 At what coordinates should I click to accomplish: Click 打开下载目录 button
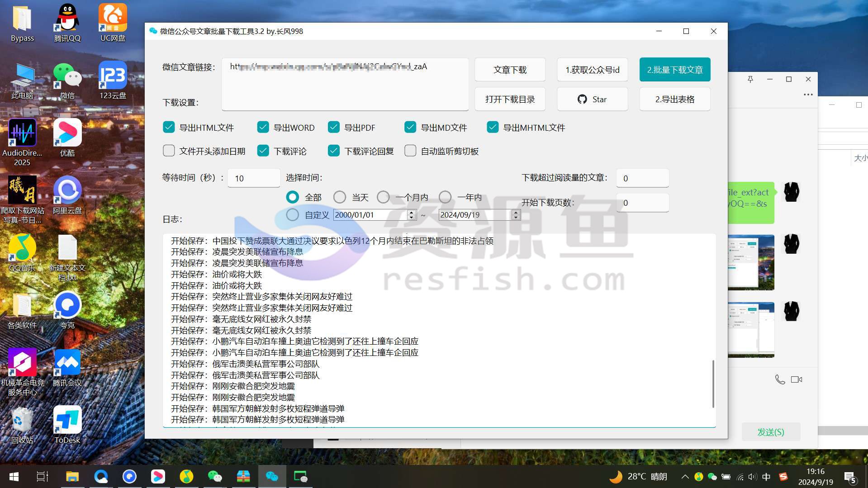[510, 99]
